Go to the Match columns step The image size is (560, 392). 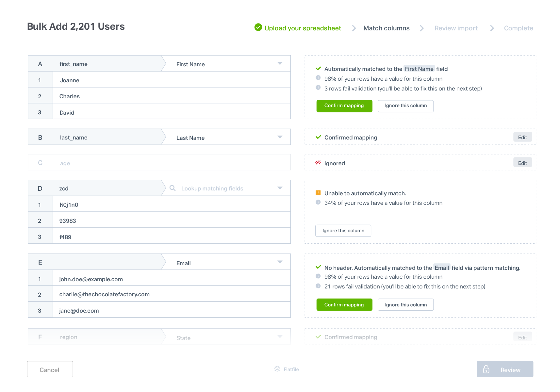[386, 28]
